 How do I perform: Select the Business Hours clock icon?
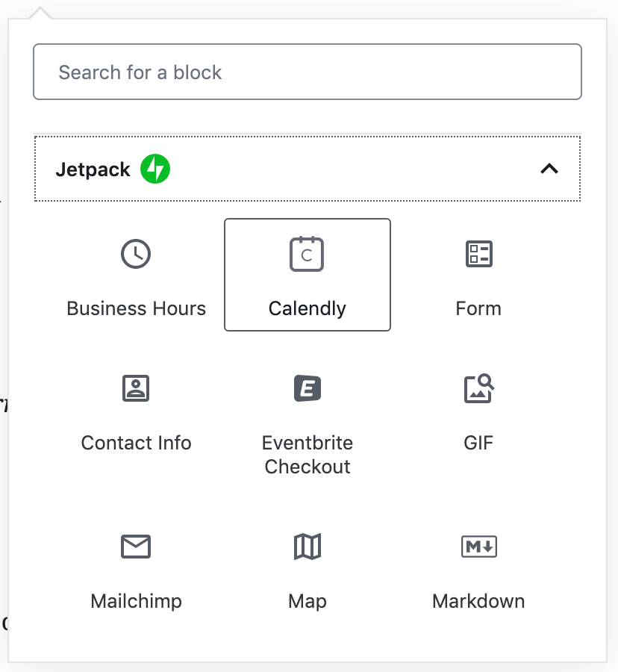[x=136, y=254]
